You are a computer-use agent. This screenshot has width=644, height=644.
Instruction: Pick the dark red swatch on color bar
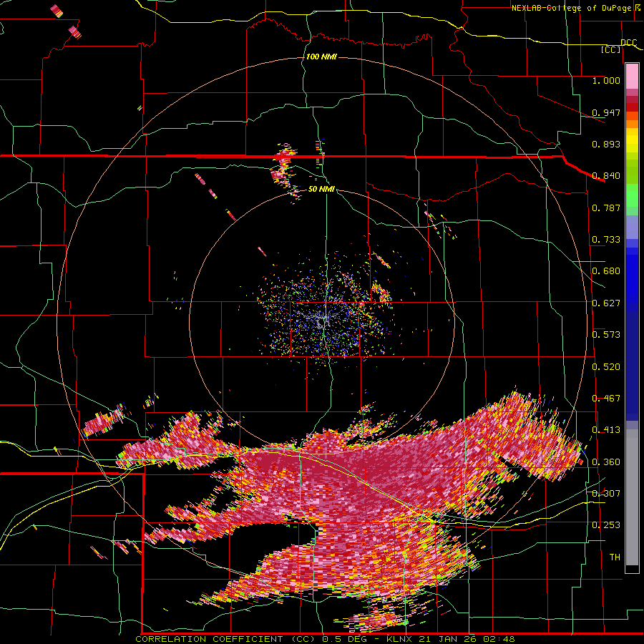click(632, 99)
